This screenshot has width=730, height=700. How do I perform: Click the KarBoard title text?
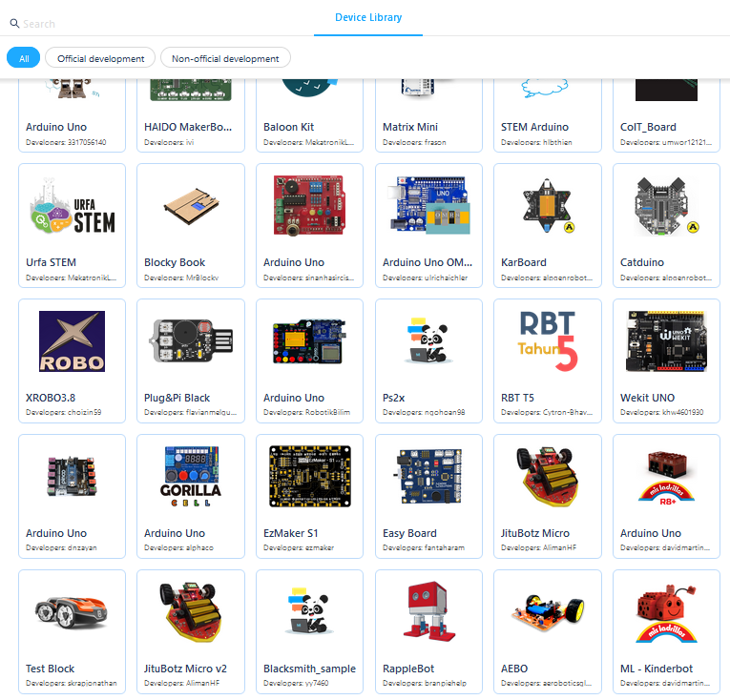tap(524, 262)
